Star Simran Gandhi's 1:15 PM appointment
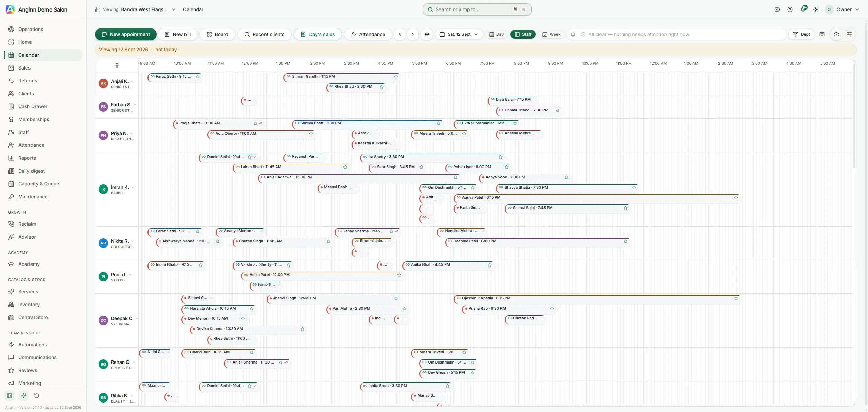The width and height of the screenshot is (868, 412). coord(396,77)
